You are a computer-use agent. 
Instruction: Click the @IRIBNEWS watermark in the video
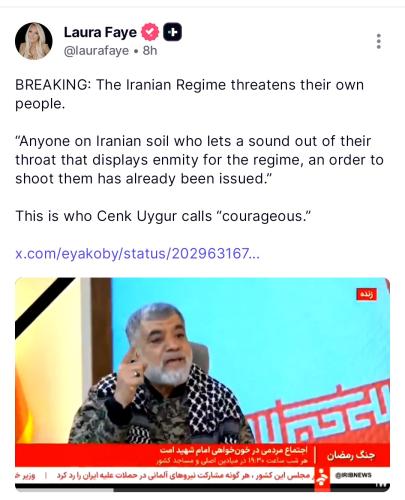coord(353,475)
